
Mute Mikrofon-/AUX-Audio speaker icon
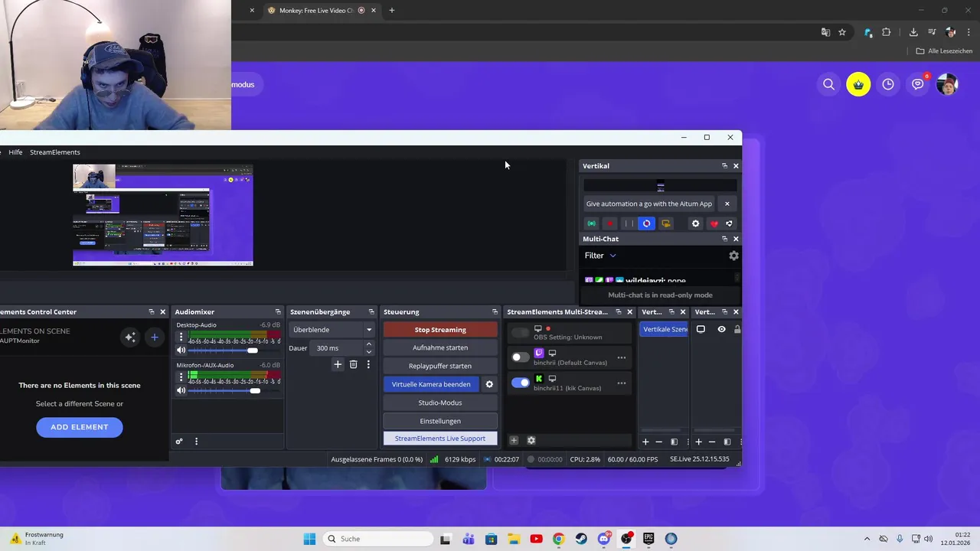tap(181, 391)
